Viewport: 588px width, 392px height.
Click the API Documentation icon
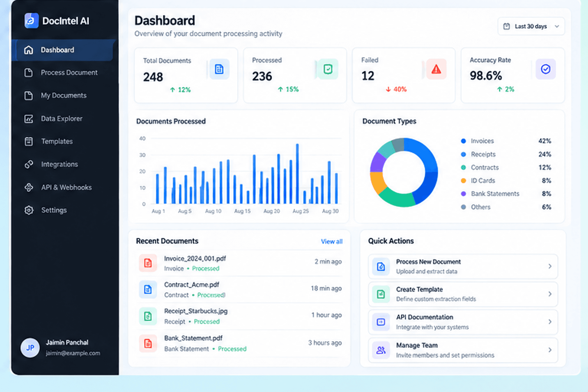(381, 322)
